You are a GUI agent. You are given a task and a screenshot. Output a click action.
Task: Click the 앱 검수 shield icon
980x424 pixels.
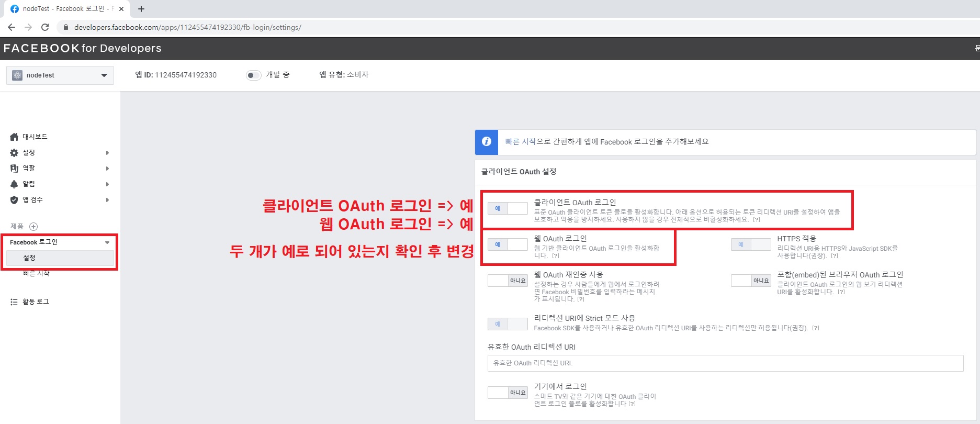coord(14,200)
